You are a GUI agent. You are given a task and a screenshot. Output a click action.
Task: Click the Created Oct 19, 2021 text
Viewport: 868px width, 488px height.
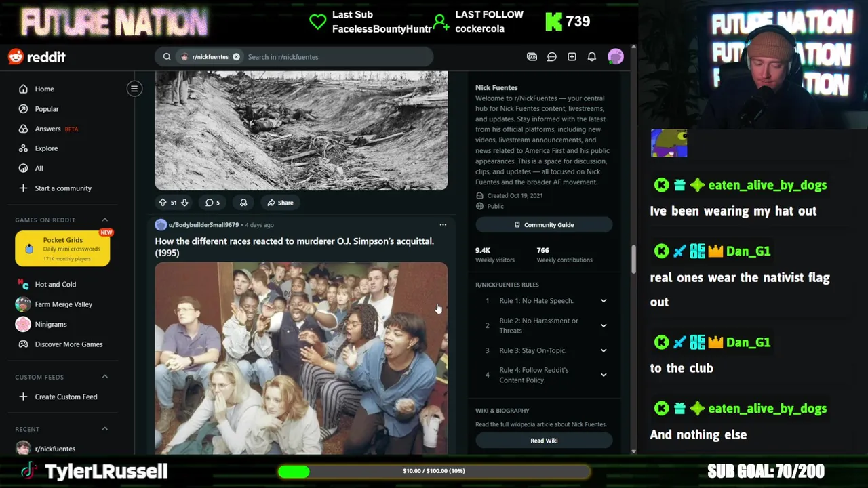(515, 195)
